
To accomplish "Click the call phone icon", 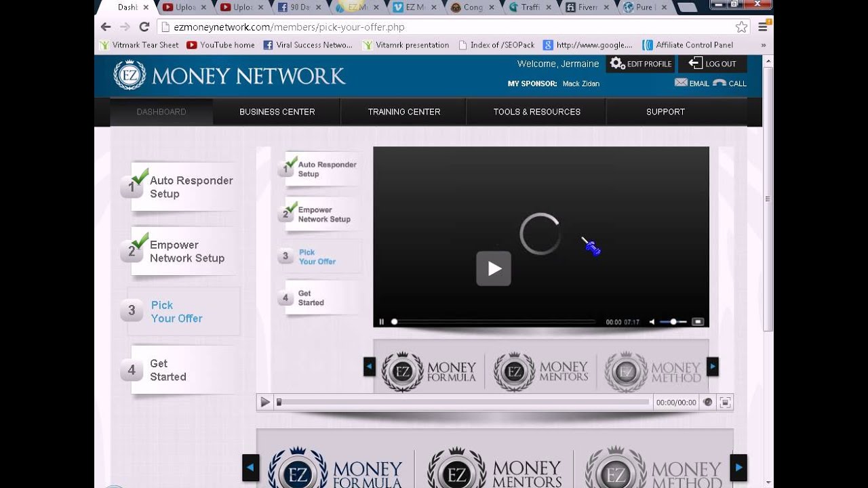I will pos(719,83).
